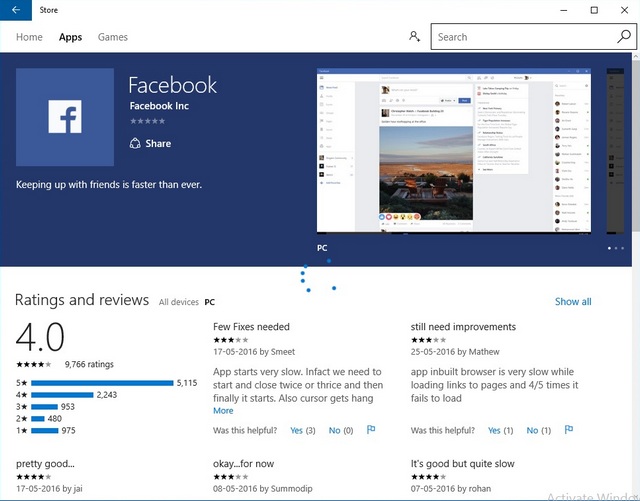
Task: Mark Smeet's review unhelpful with No
Action: [x=341, y=430]
